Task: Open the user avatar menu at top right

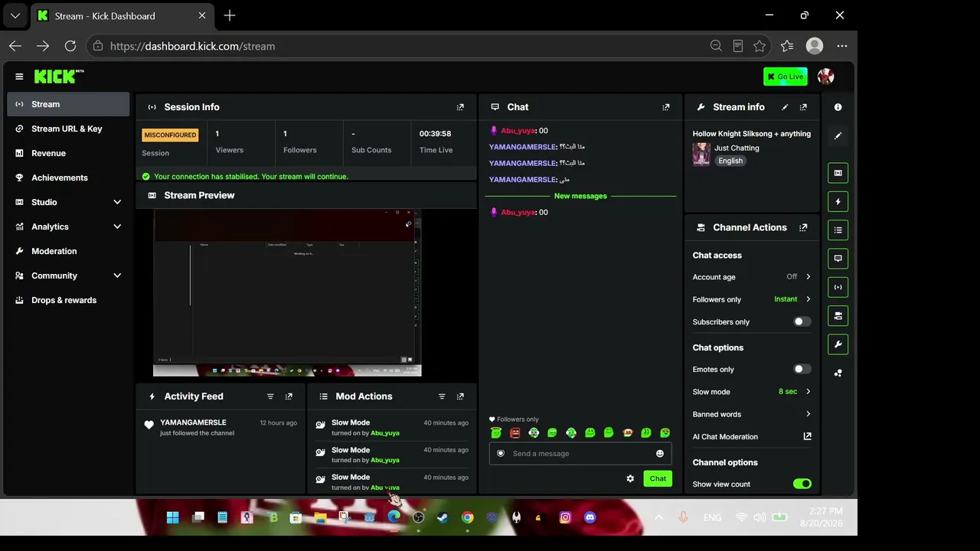Action: pyautogui.click(x=825, y=77)
